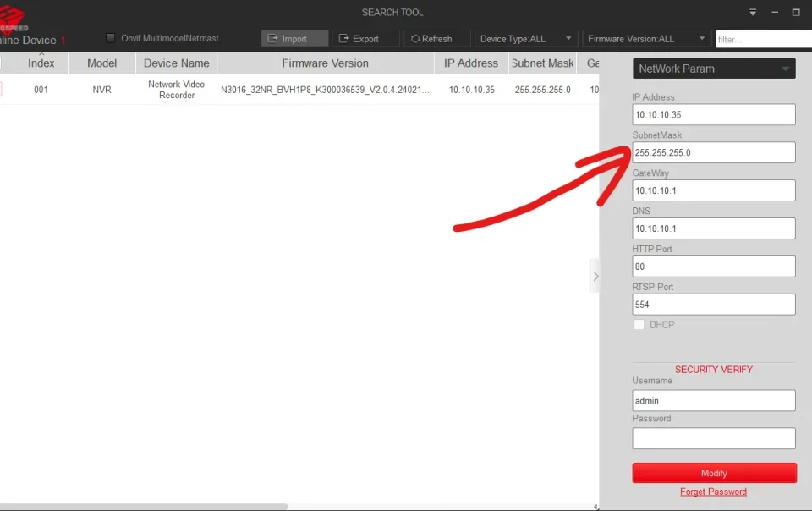Click the SubnetMask input field
812x511 pixels.
(713, 152)
